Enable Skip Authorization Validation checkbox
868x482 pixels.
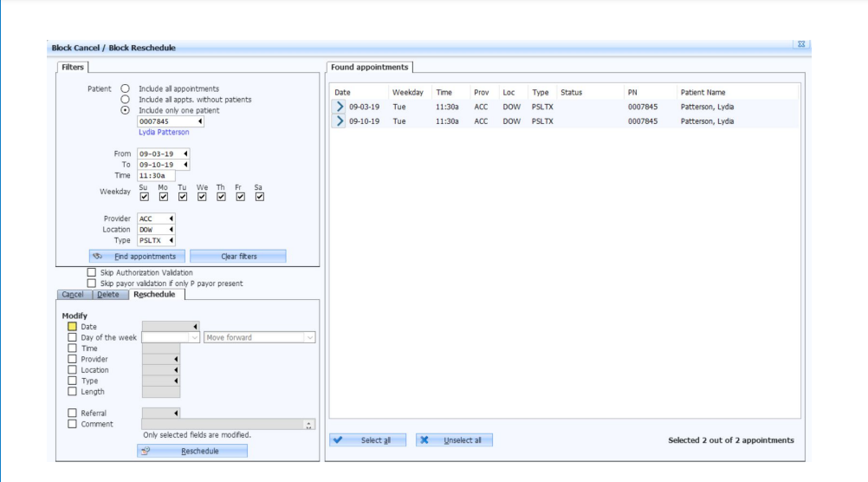pos(91,272)
